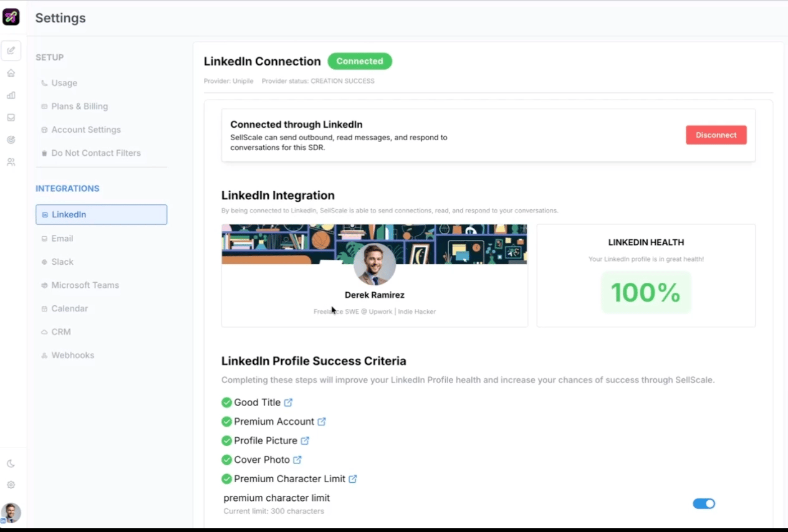Click the red Disconnect button
This screenshot has height=532, width=788.
coord(716,135)
